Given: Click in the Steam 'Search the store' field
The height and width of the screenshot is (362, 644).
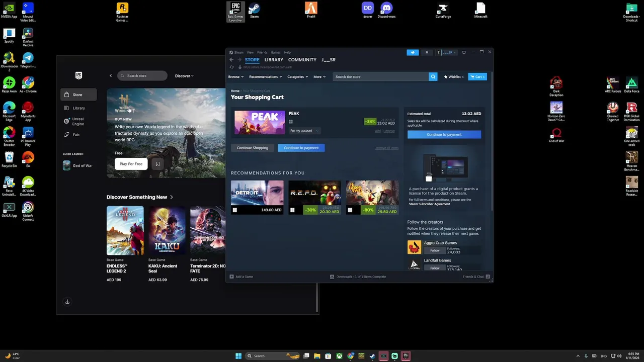Looking at the screenshot, I should [381, 77].
